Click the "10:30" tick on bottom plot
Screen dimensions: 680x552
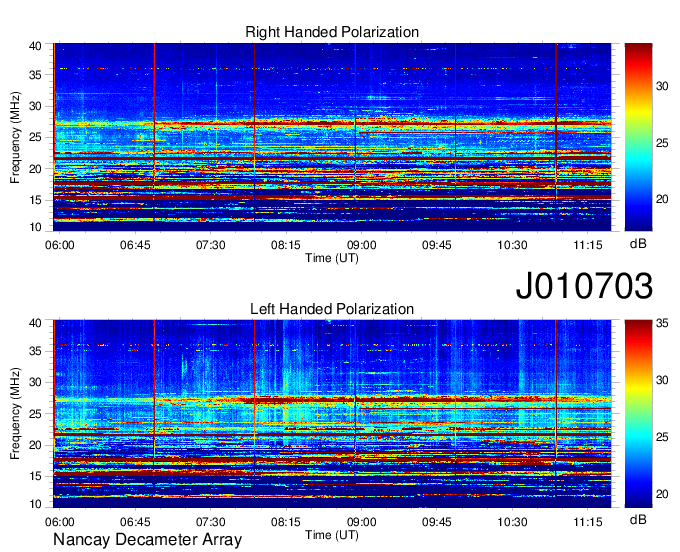pos(512,522)
